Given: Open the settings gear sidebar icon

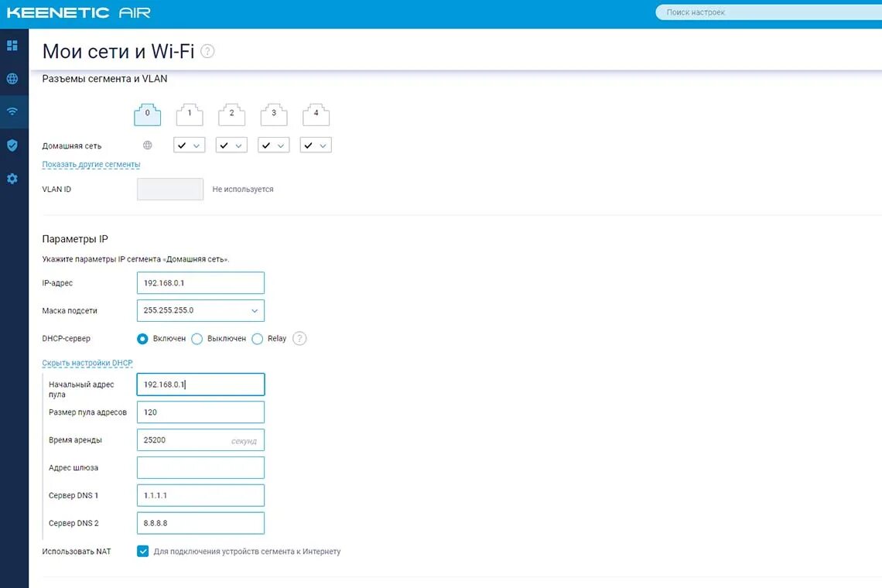Looking at the screenshot, I should coord(12,179).
